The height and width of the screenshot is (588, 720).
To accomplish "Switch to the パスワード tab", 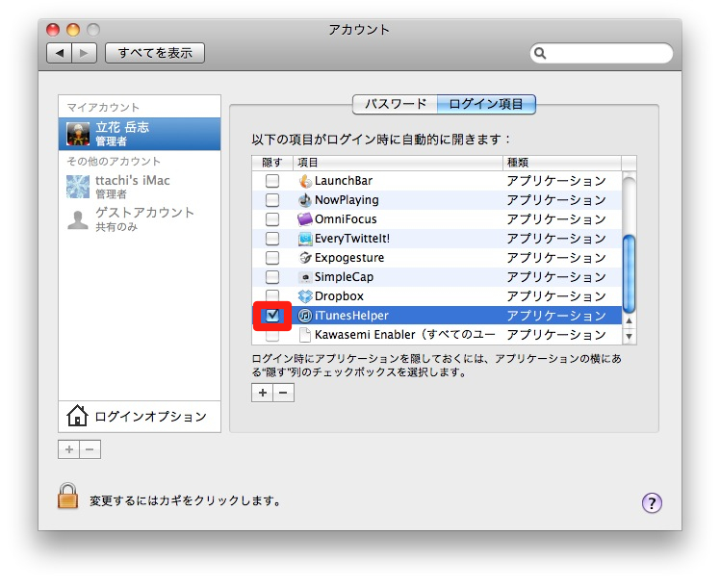I will 395,104.
